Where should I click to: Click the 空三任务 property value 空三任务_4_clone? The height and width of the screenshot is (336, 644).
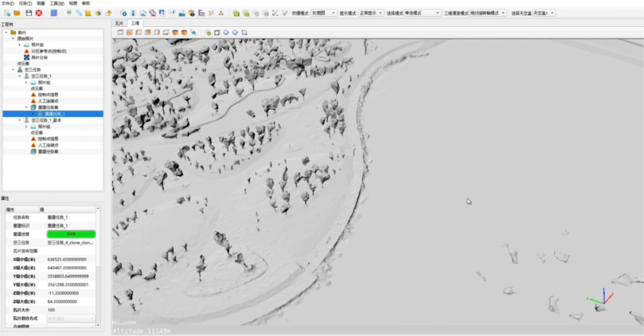[x=70, y=243]
